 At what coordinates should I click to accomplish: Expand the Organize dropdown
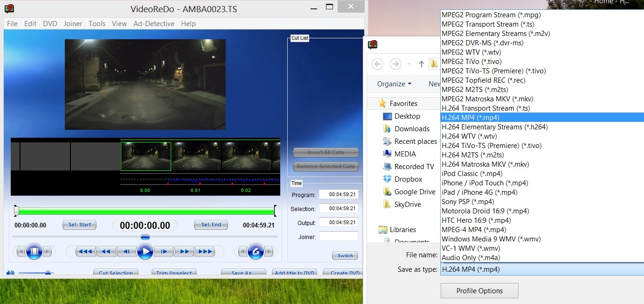395,84
